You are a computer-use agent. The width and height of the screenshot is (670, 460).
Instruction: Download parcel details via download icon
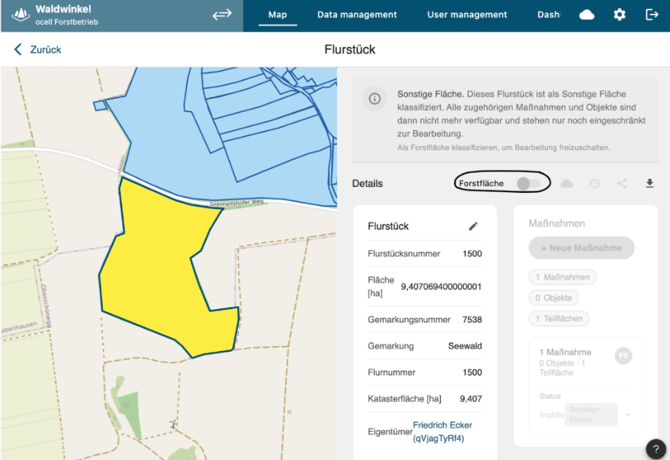click(649, 184)
